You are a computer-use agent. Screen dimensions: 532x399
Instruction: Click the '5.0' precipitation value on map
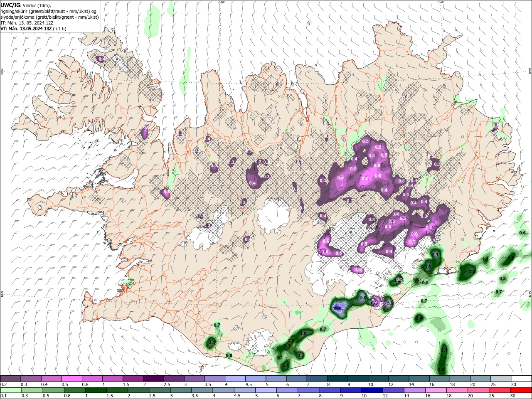pos(362,298)
